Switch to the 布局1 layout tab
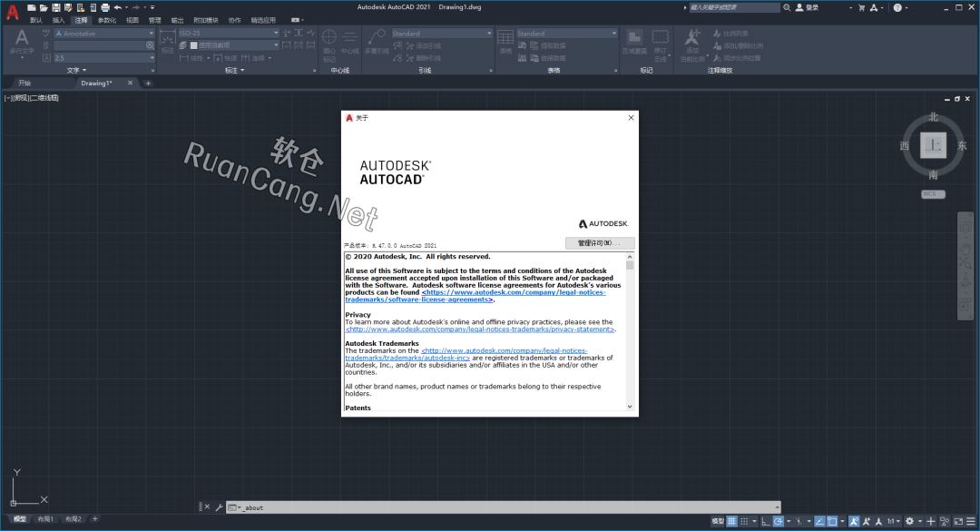The image size is (980, 531). tap(44, 519)
